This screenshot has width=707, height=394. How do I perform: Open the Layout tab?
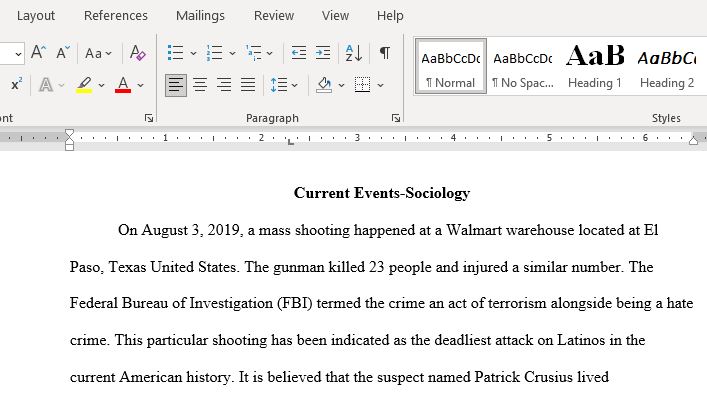click(x=36, y=15)
